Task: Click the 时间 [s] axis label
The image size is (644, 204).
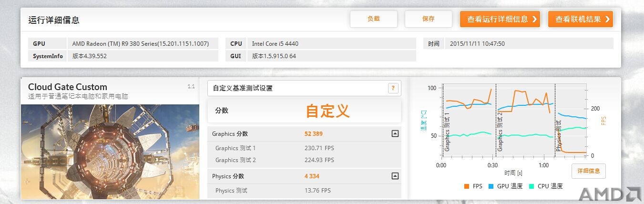Action: point(513,173)
